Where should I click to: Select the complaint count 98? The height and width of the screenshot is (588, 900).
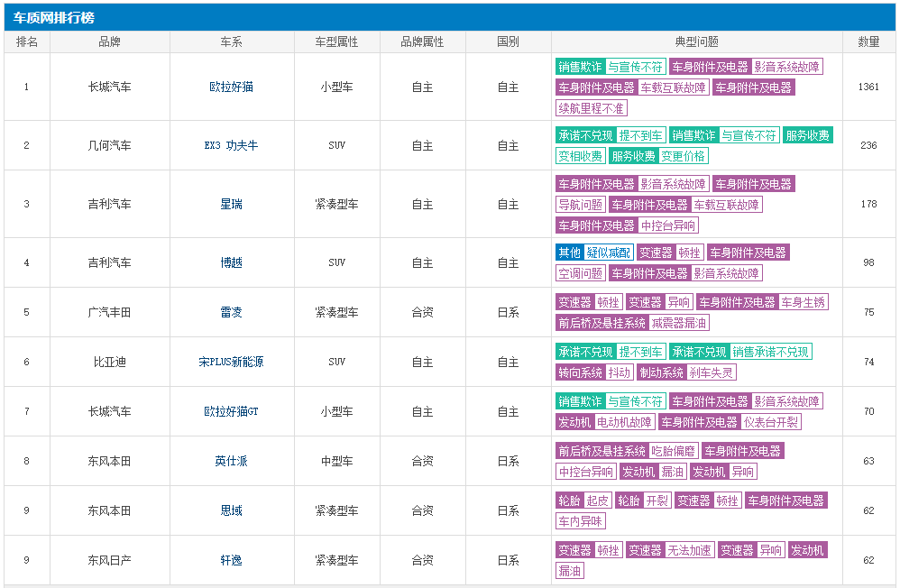(869, 262)
